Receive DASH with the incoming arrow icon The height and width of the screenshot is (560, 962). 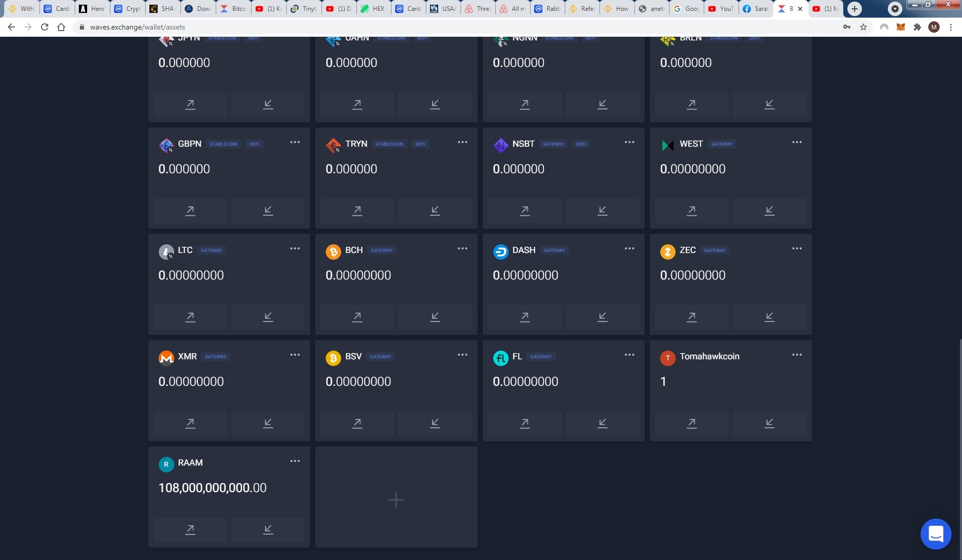click(x=603, y=317)
